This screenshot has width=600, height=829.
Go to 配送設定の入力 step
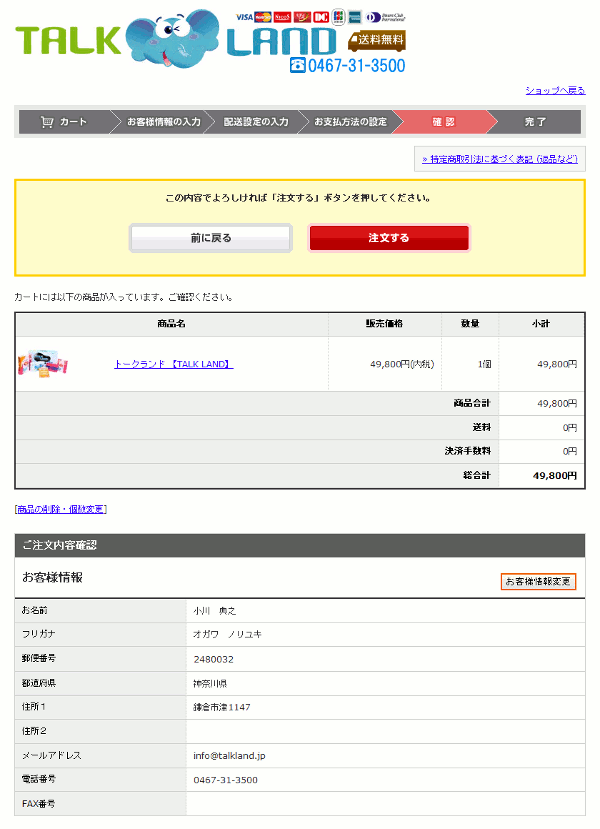[256, 122]
